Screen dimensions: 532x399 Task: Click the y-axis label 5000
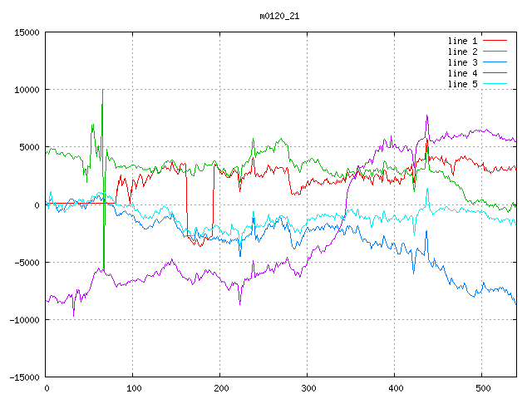(30, 148)
